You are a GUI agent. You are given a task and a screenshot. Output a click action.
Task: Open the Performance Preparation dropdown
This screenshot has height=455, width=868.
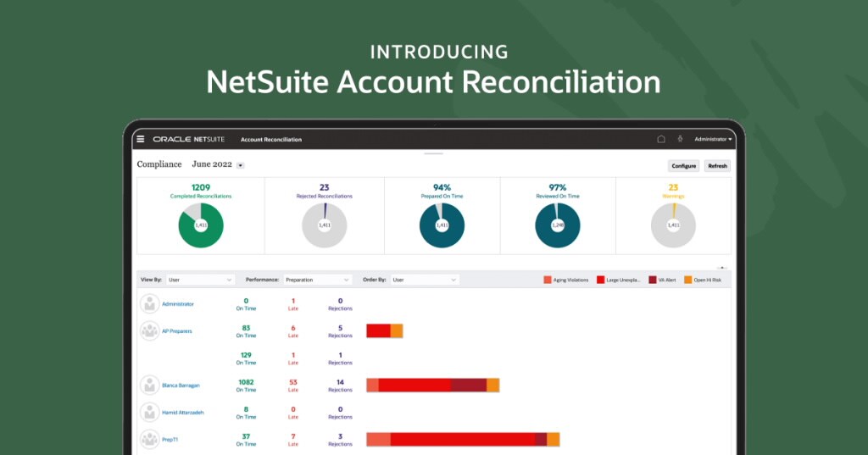tap(317, 280)
